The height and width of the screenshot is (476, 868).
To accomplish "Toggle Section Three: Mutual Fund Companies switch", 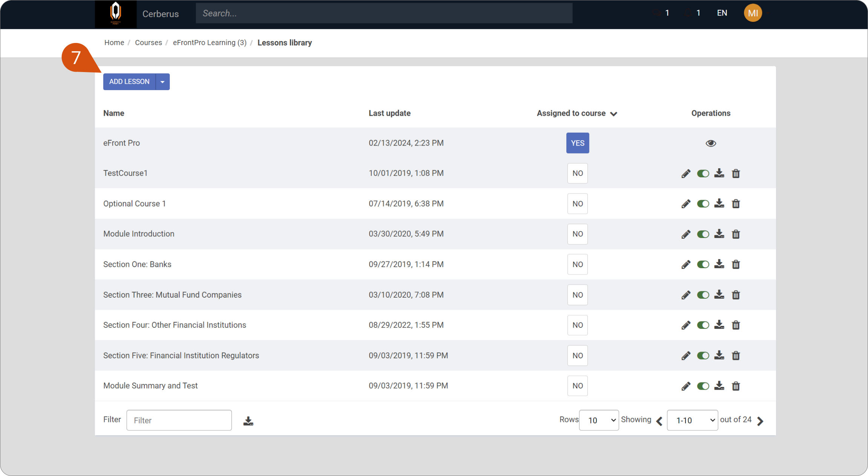I will pos(703,295).
